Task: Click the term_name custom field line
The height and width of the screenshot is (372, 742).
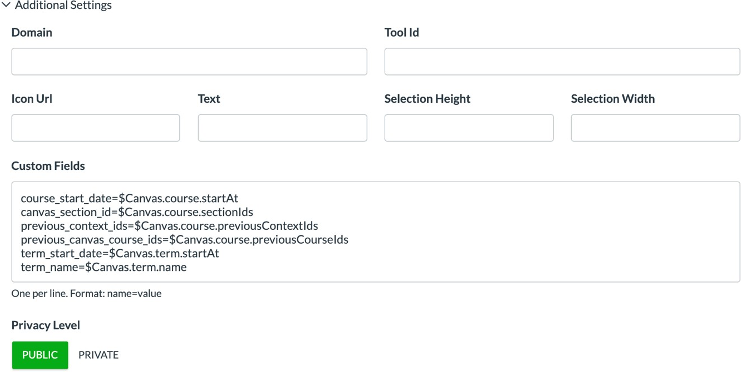Action: tap(104, 267)
